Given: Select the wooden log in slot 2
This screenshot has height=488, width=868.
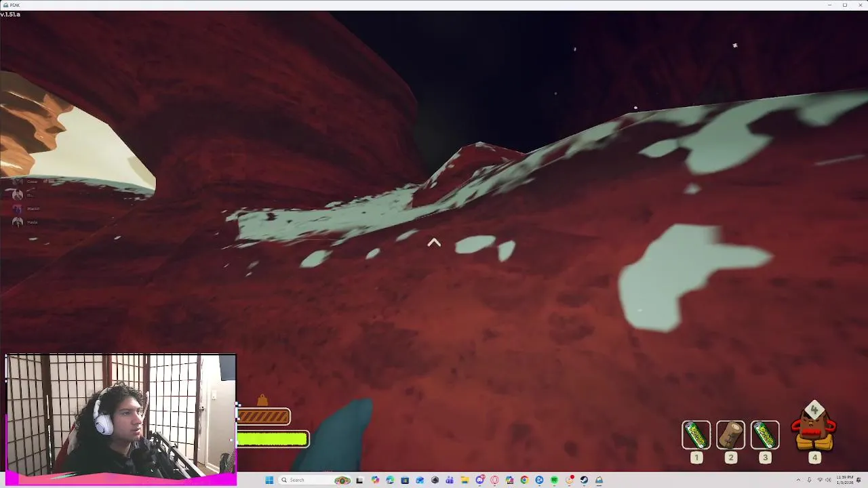Looking at the screenshot, I should [730, 435].
